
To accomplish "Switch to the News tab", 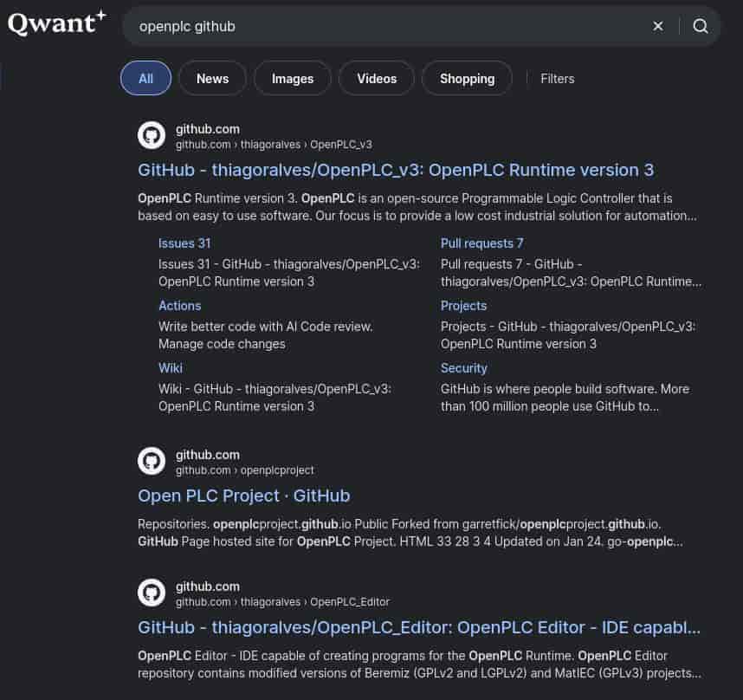I will 212,78.
